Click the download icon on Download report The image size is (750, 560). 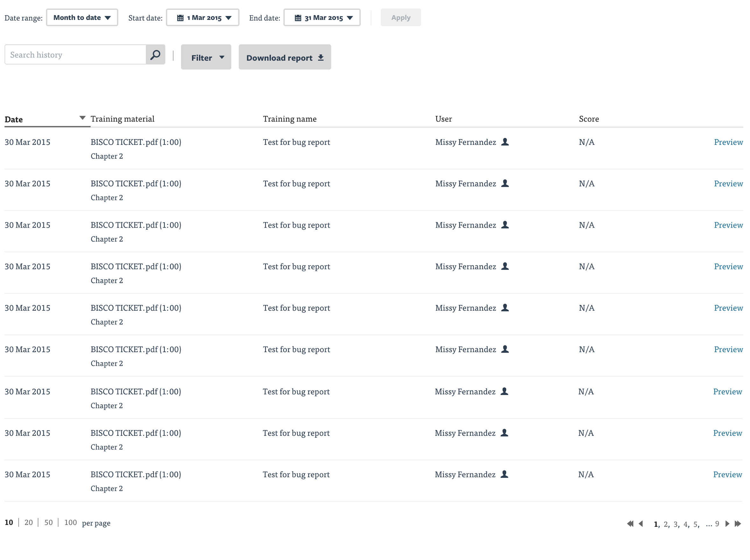[320, 58]
